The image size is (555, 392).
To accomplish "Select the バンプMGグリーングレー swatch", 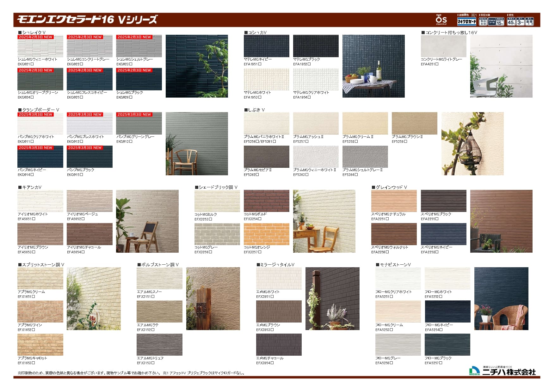I will click(x=139, y=123).
